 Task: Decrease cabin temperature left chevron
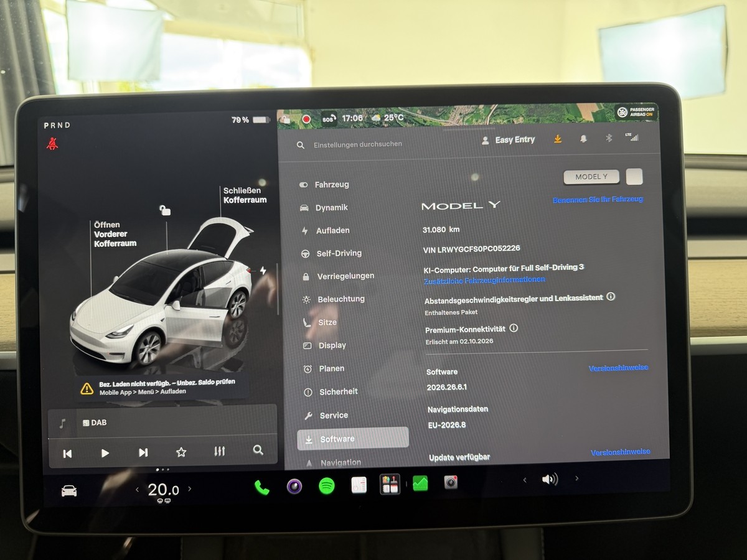[138, 490]
